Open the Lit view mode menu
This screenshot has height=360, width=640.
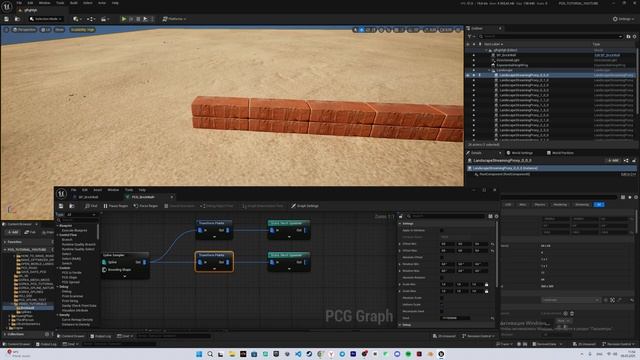pos(46,30)
